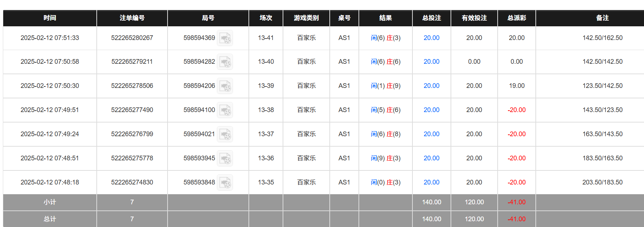This screenshot has height=227, width=644.
Task: Open video replay for round 598594282
Action: [225, 62]
